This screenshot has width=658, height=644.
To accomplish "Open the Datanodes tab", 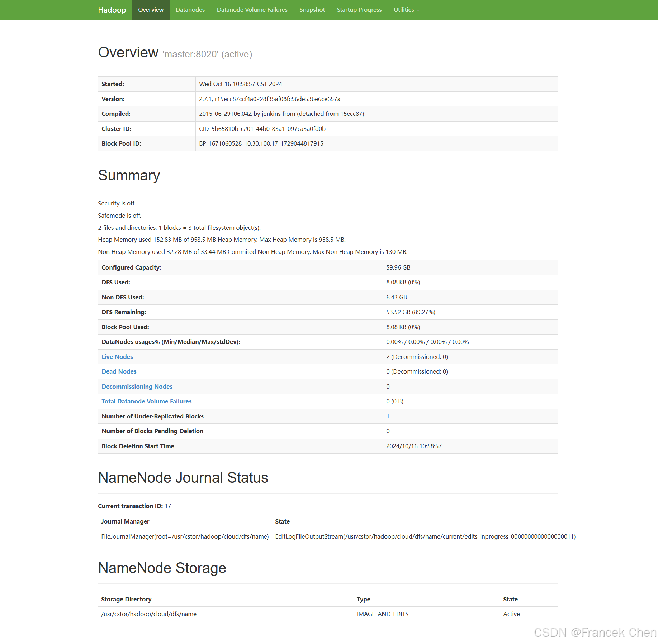I will (x=190, y=10).
